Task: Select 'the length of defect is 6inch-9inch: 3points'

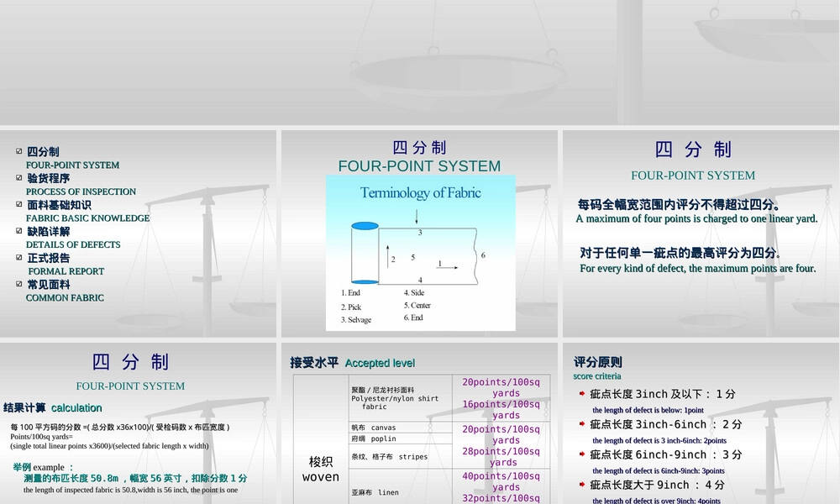Action: (659, 470)
